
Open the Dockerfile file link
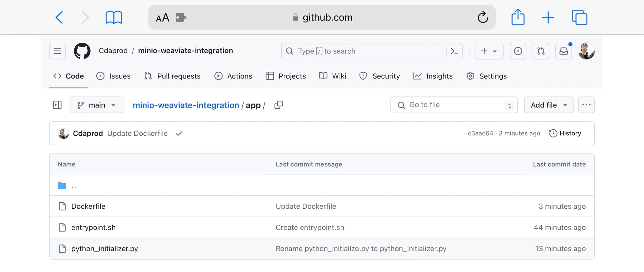[88, 206]
